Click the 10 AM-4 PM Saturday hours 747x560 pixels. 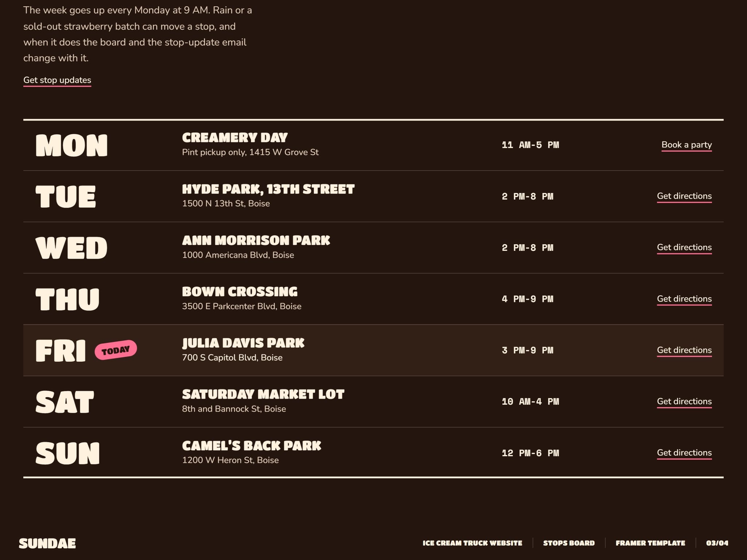[530, 402]
